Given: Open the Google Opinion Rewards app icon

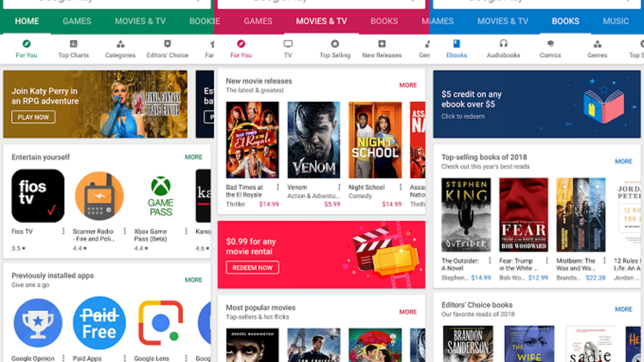Looking at the screenshot, I should 38,322.
